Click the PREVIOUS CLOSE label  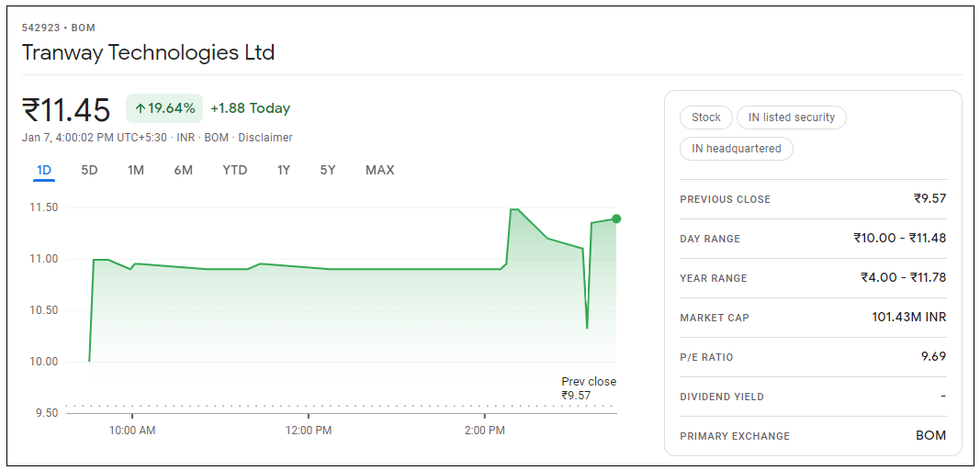(x=725, y=199)
